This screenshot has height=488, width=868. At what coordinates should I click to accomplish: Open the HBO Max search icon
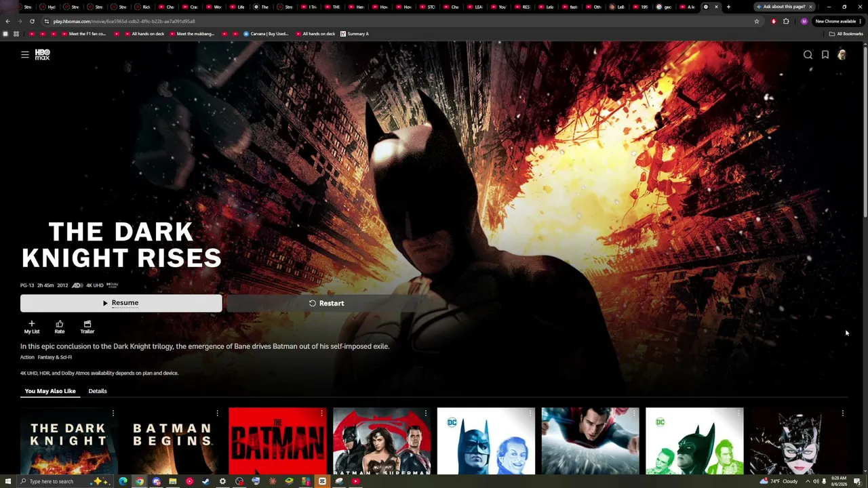click(808, 55)
